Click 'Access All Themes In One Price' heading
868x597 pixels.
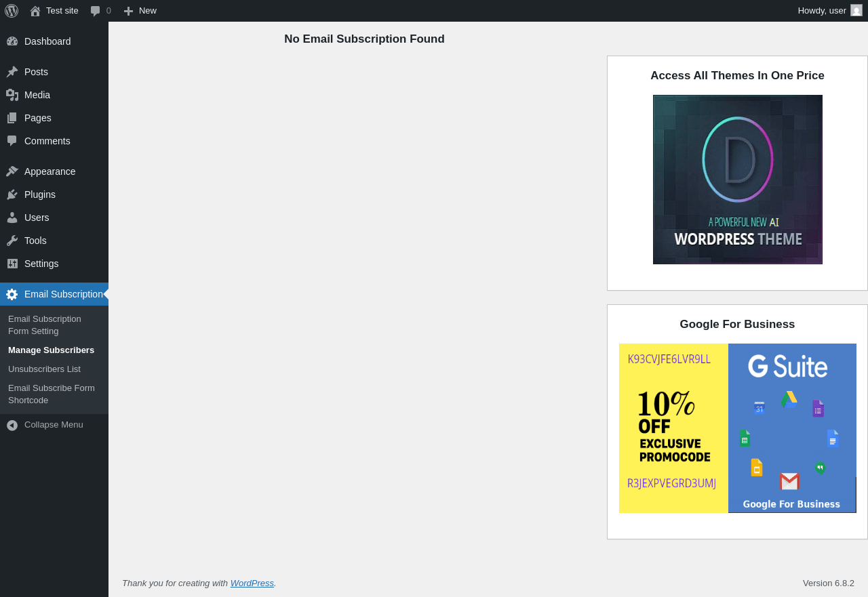pyautogui.click(x=737, y=76)
